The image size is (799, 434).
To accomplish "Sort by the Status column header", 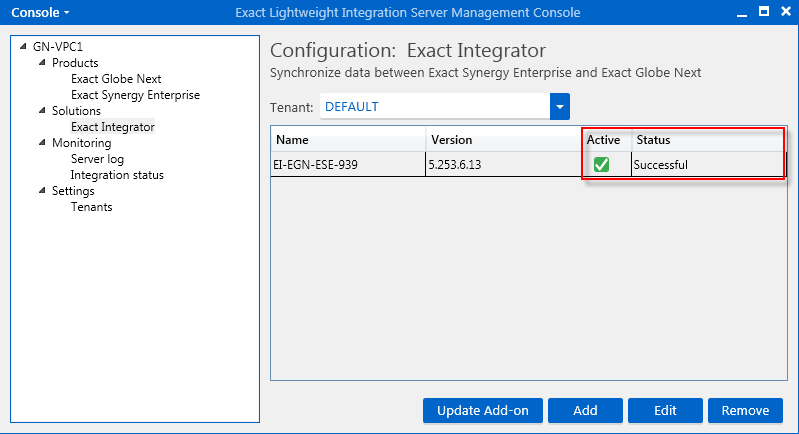I will click(x=709, y=140).
